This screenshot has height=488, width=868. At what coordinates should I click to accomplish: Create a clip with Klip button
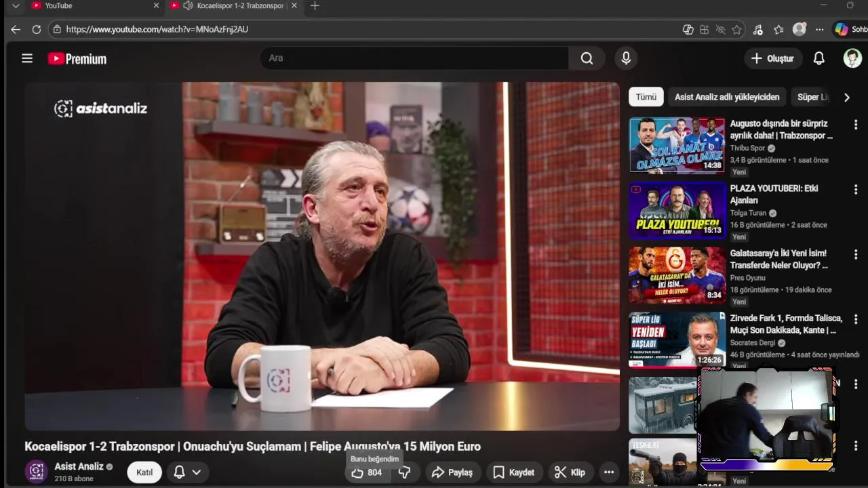tap(570, 472)
